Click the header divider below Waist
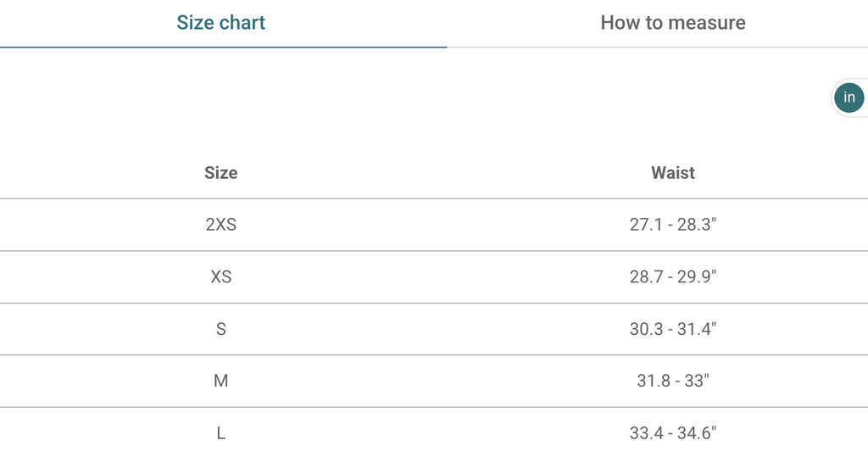 (673, 199)
